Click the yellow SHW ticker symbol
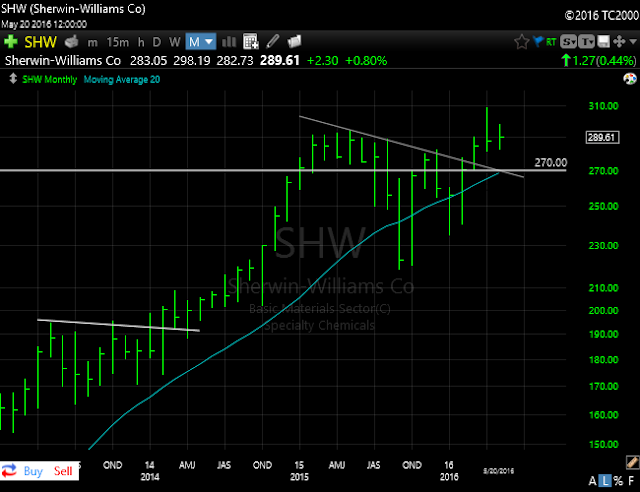640x492 pixels. 40,42
